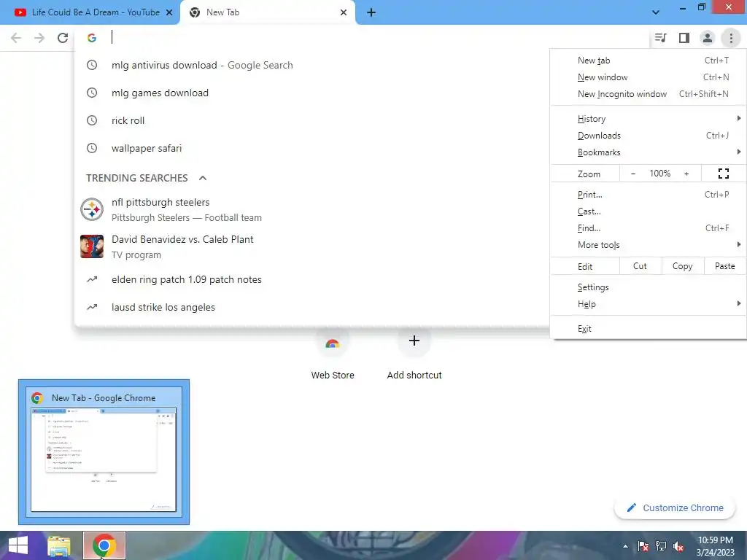Image resolution: width=747 pixels, height=560 pixels.
Task: Choose Cast... in the Chrome menu
Action: coord(649,211)
